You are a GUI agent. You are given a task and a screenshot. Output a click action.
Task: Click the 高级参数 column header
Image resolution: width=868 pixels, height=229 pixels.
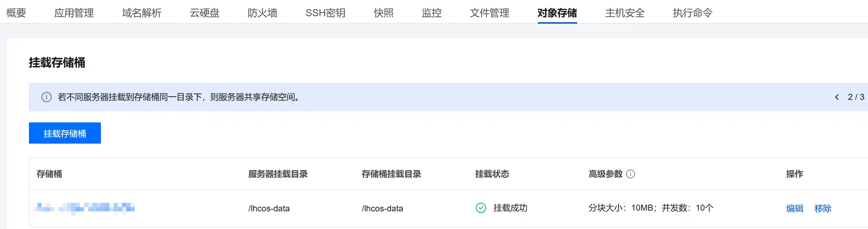605,174
